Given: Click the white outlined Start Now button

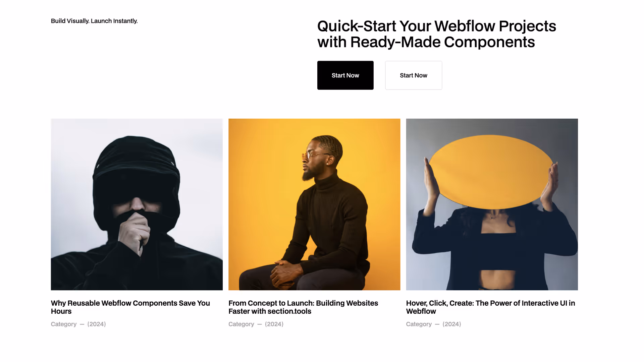Looking at the screenshot, I should tap(413, 75).
